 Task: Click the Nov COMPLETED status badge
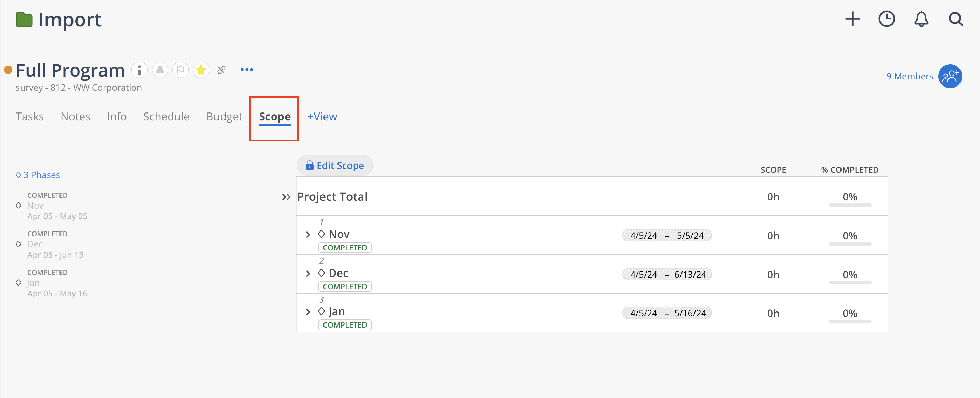(345, 248)
